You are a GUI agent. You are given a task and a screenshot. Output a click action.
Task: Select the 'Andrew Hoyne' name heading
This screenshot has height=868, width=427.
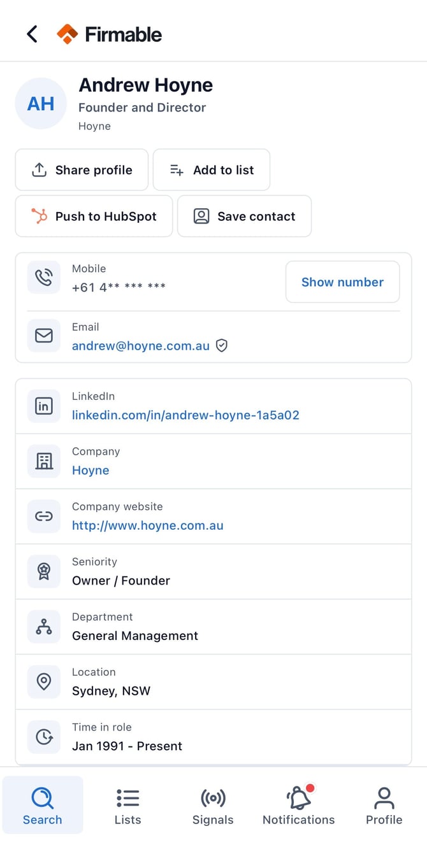146,85
